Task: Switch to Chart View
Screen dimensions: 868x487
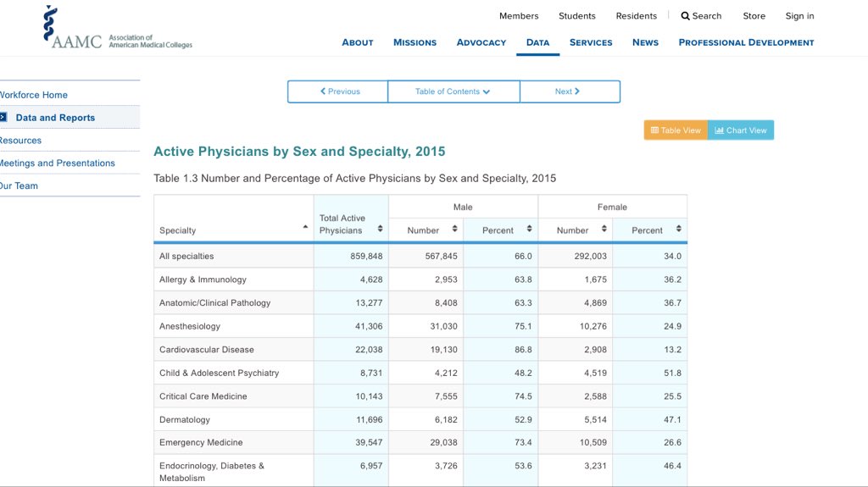Action: 741,130
